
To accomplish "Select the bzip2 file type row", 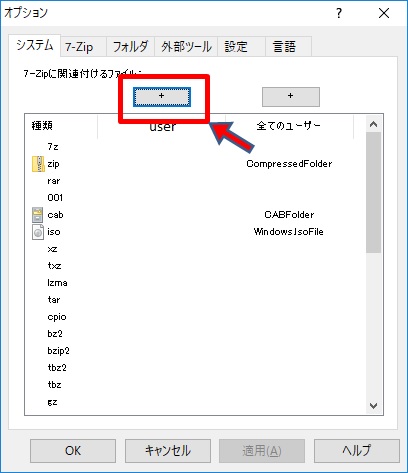I will [x=195, y=351].
